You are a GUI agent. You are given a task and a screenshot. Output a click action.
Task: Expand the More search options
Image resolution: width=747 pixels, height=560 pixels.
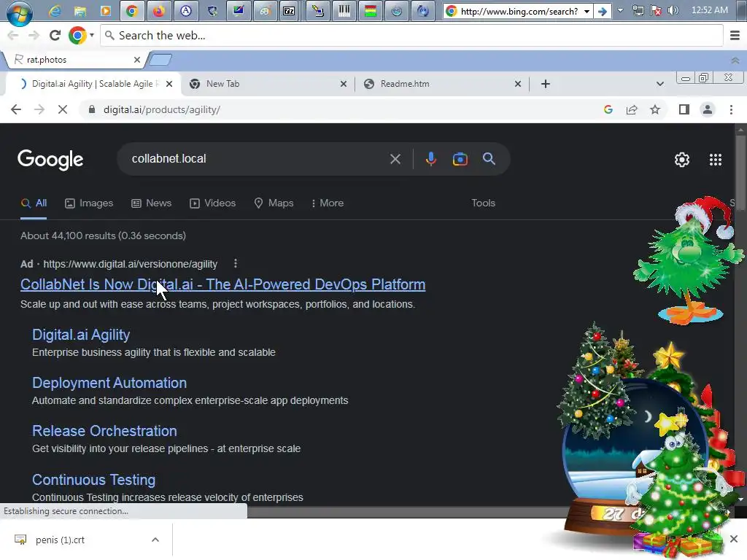[328, 203]
